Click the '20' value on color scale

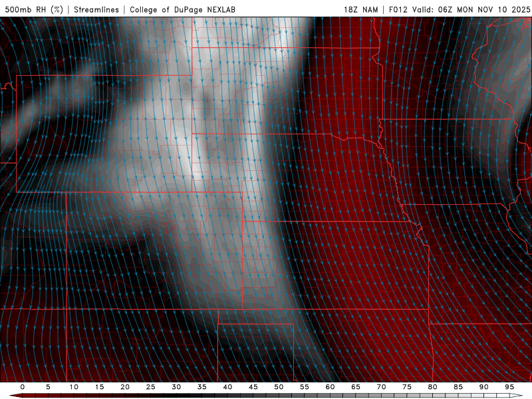125,387
